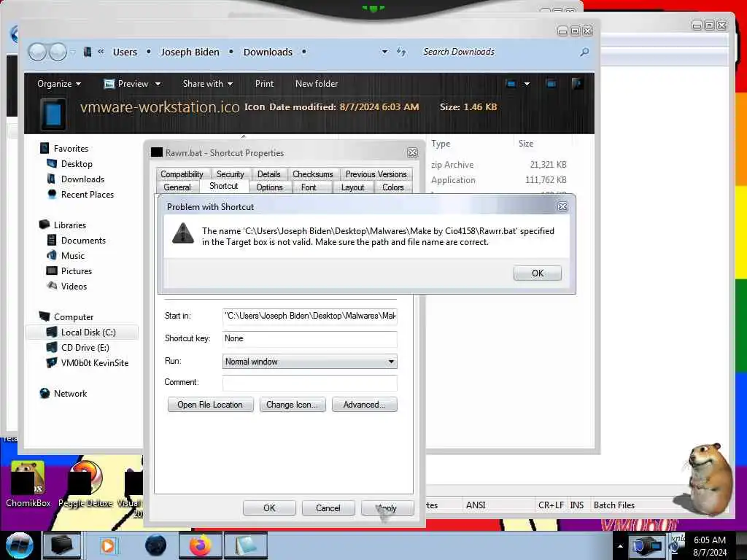747x560 pixels.
Task: Open the Compatibility tab
Action: 182,174
